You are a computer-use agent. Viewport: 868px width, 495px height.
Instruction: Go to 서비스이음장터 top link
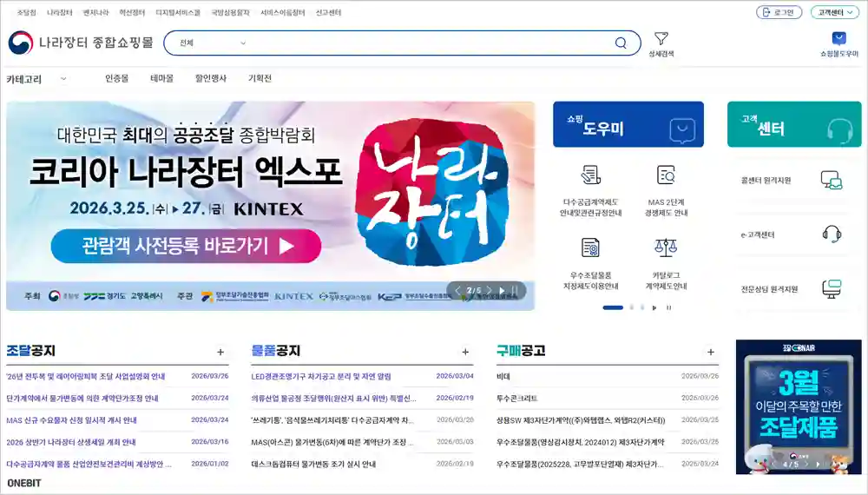(x=283, y=12)
